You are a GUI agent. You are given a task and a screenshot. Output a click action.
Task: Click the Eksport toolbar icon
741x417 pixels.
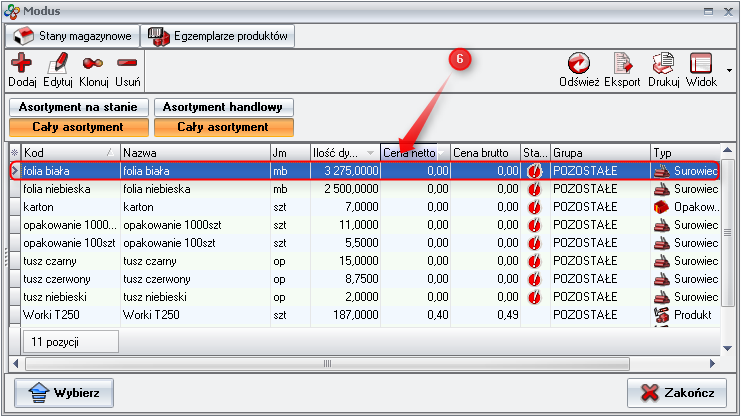(624, 64)
